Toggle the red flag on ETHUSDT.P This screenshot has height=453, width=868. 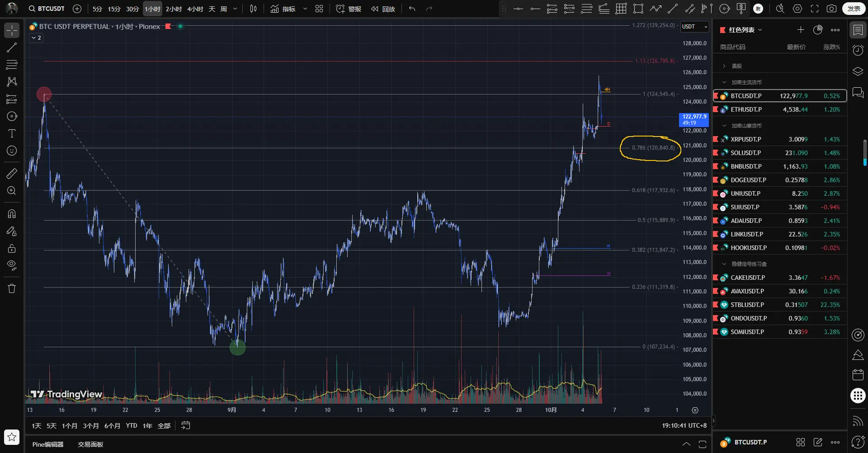click(x=716, y=109)
